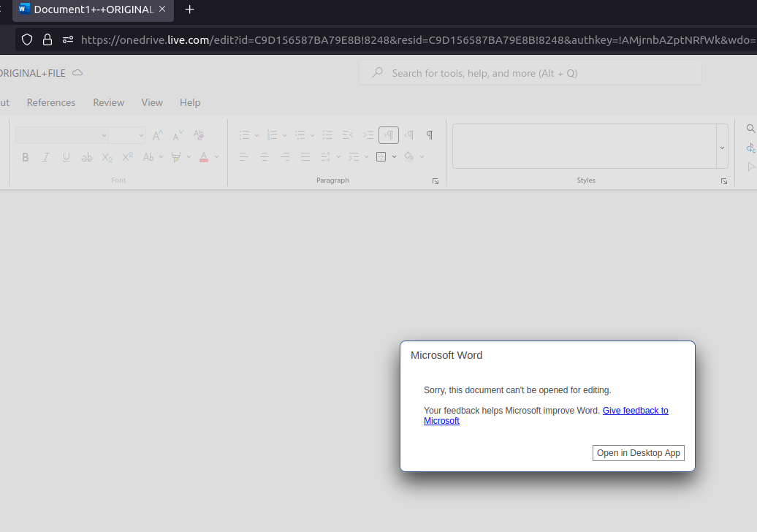This screenshot has width=757, height=532.
Task: Open the Help ribbon tab
Action: tap(190, 102)
